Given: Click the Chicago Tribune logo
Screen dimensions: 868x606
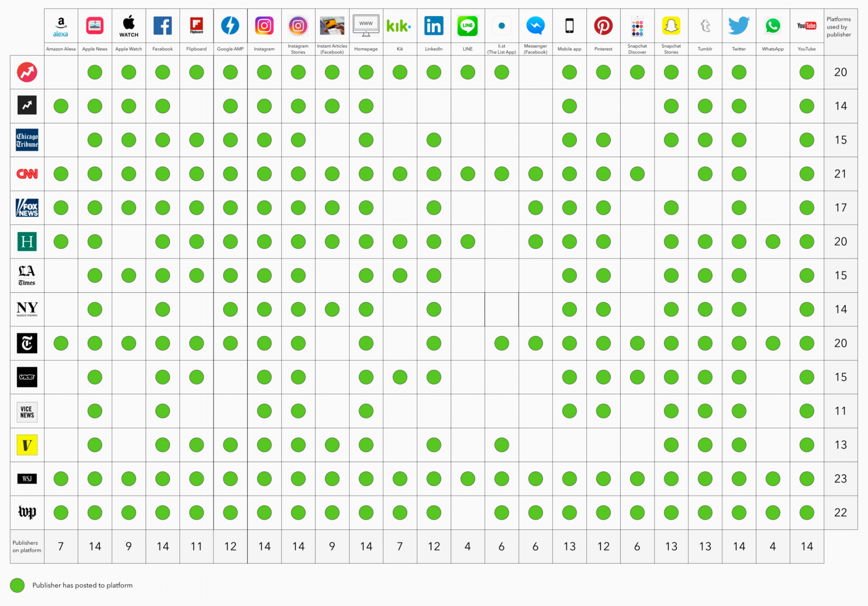Looking at the screenshot, I should (27, 140).
